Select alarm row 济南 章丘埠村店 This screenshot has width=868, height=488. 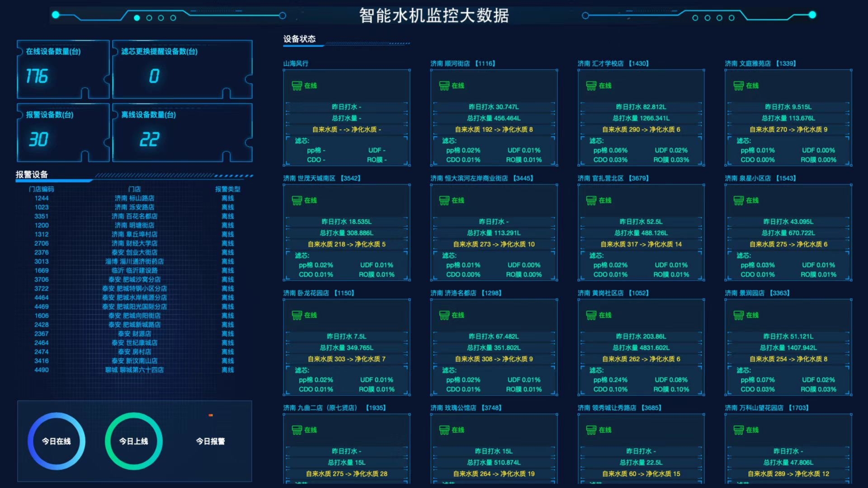134,234
